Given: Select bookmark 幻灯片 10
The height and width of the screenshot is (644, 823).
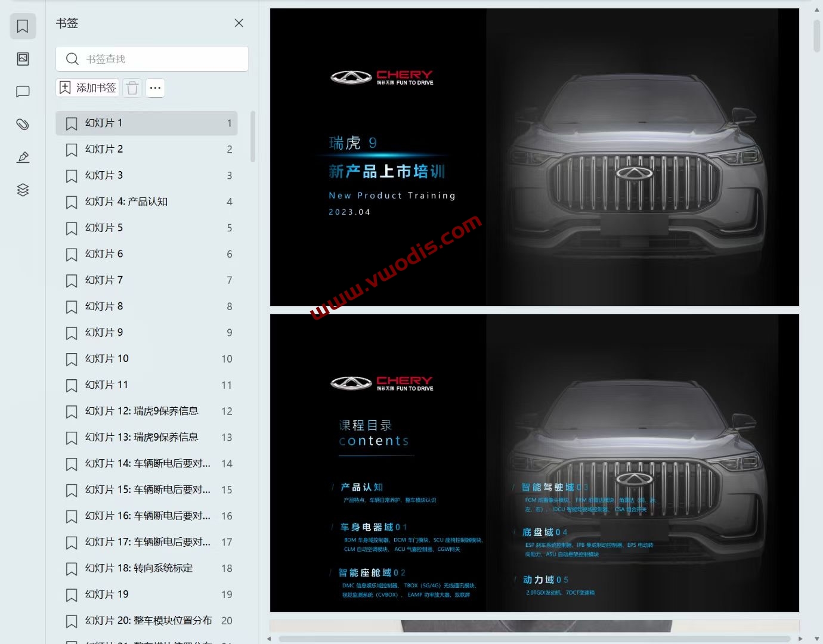Looking at the screenshot, I should pos(147,359).
